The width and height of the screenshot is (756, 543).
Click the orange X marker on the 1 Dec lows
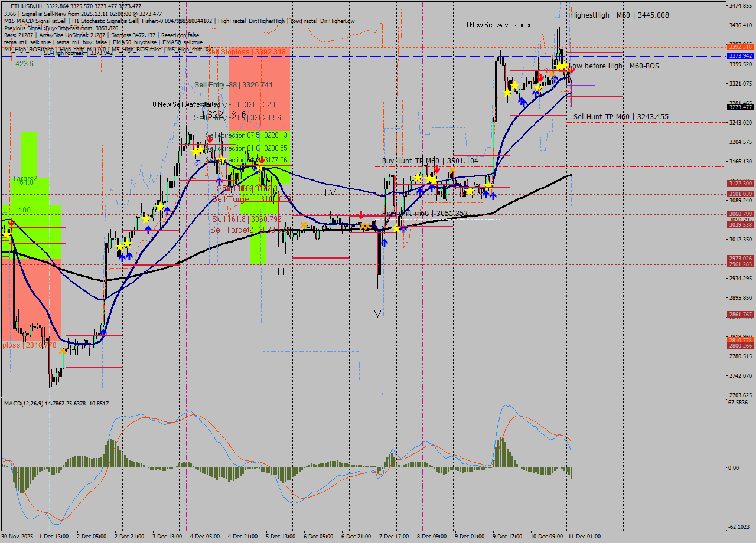[61, 349]
